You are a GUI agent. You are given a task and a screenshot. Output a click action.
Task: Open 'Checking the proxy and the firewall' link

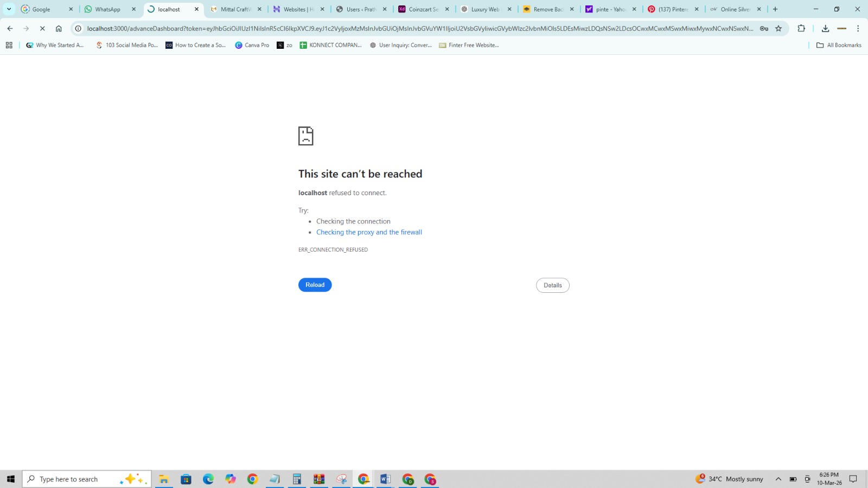click(x=369, y=233)
